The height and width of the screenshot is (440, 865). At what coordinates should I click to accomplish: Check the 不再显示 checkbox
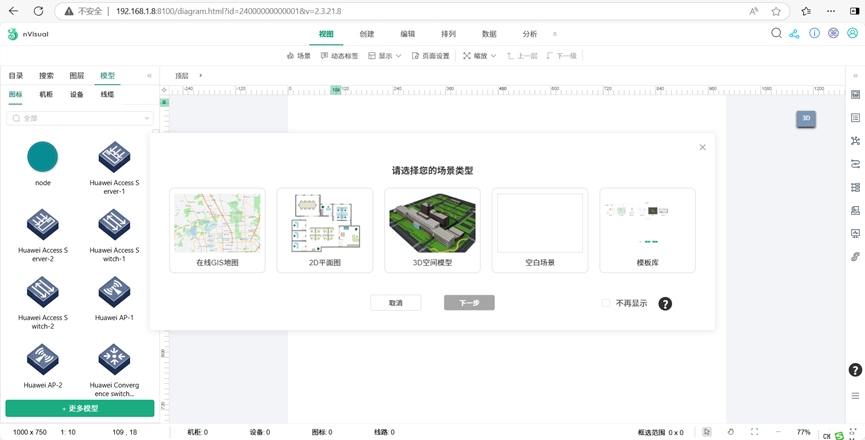point(606,303)
